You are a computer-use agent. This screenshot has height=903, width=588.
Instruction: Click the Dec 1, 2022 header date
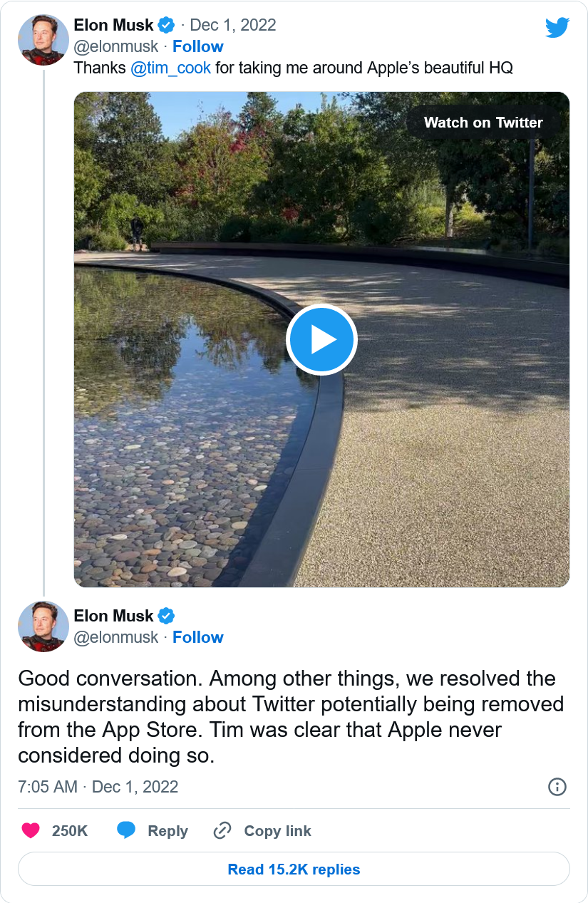point(233,26)
